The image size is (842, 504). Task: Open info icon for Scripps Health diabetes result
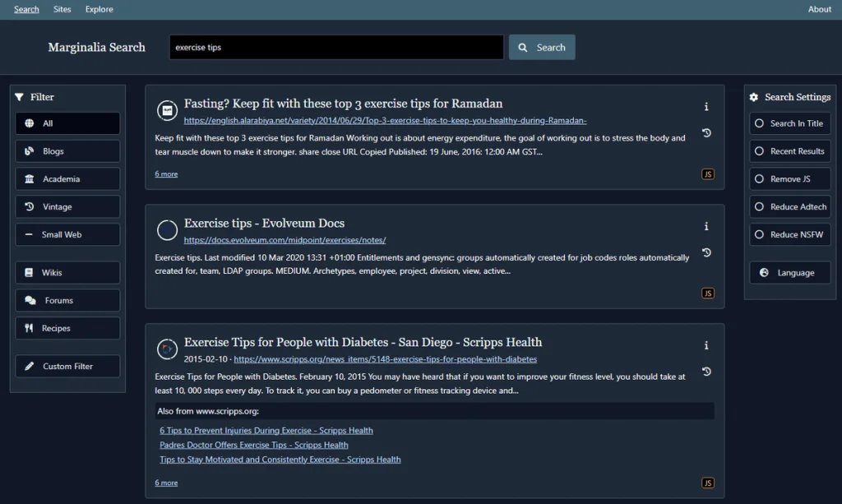706,345
